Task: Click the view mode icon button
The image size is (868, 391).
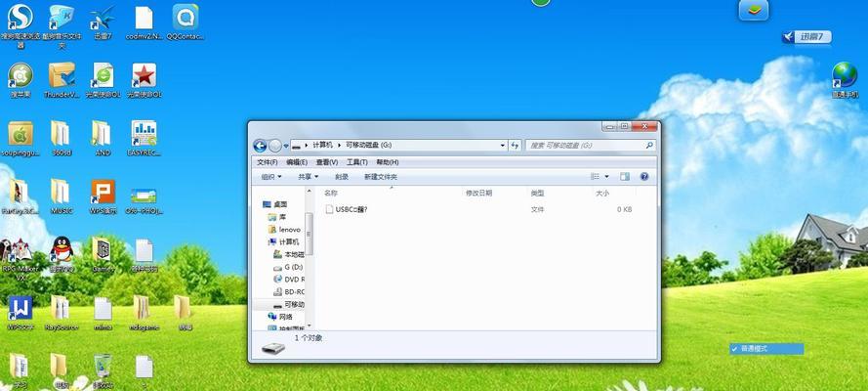Action: tap(595, 177)
